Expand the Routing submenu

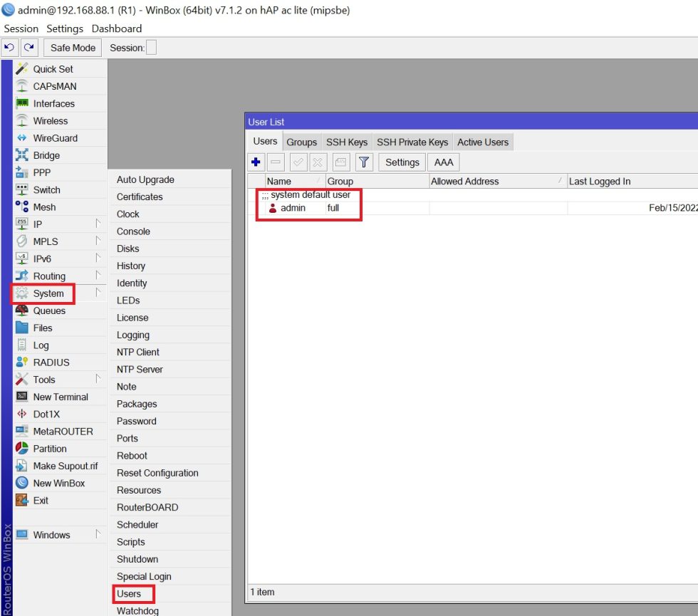50,276
